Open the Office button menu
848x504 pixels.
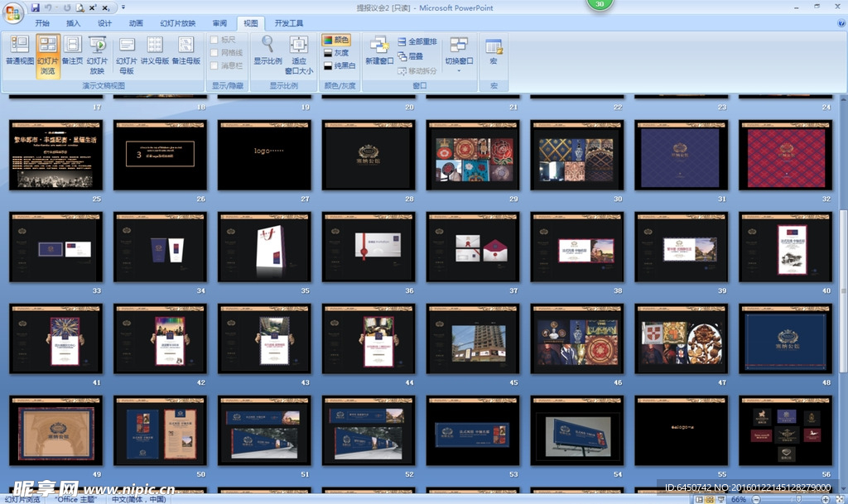click(x=13, y=12)
